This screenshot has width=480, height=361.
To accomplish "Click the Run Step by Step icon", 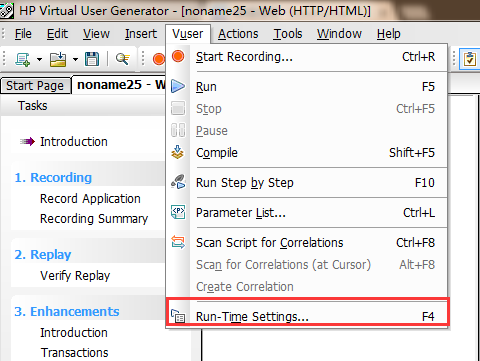I will (x=178, y=182).
